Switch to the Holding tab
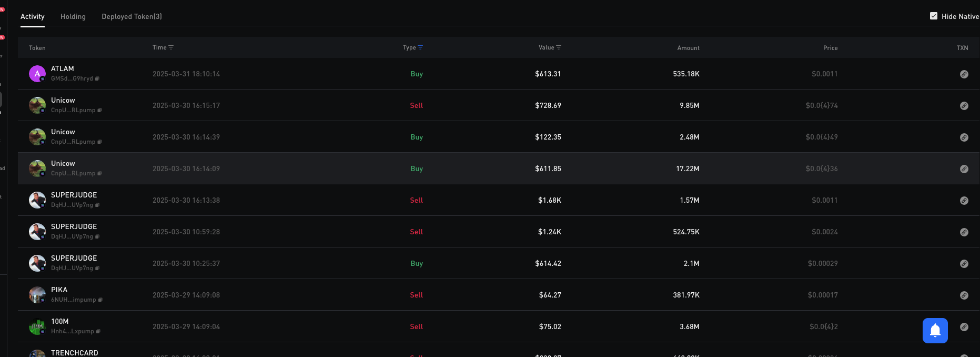Viewport: 980px width, 357px height. [73, 17]
